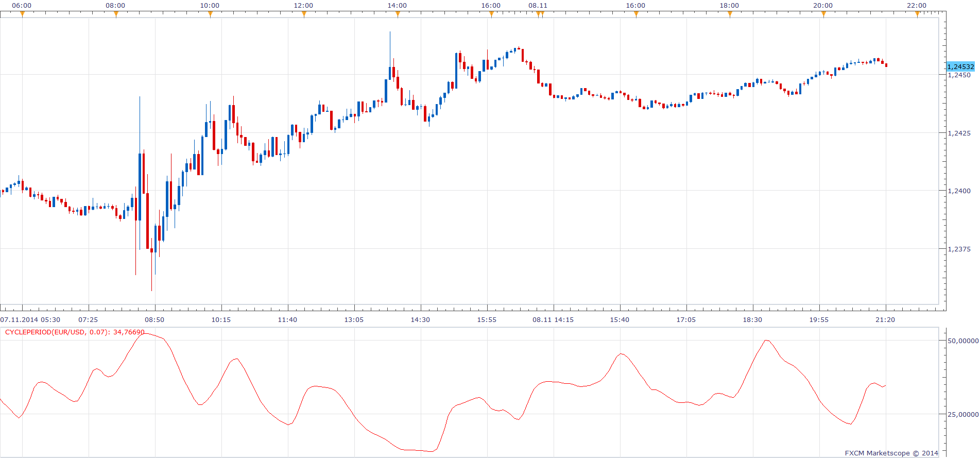Click the orange marker under 06:00
This screenshot has width=980, height=458.
(22, 14)
